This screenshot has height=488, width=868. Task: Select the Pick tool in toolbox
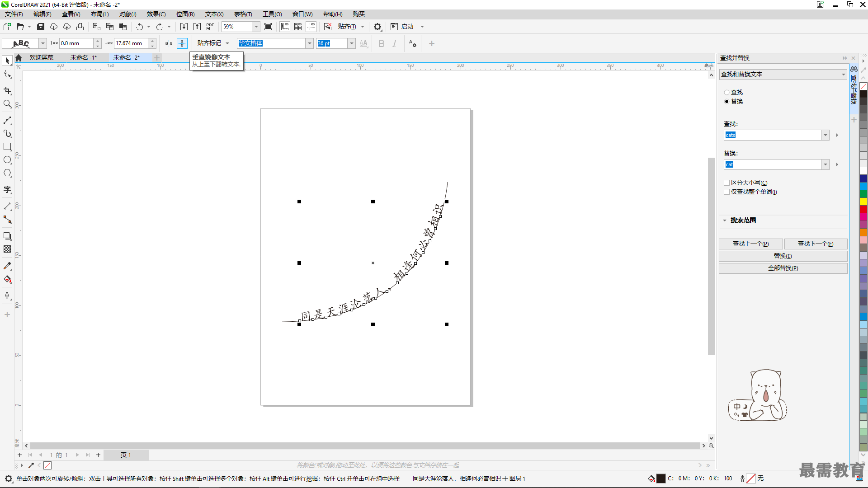[x=7, y=61]
